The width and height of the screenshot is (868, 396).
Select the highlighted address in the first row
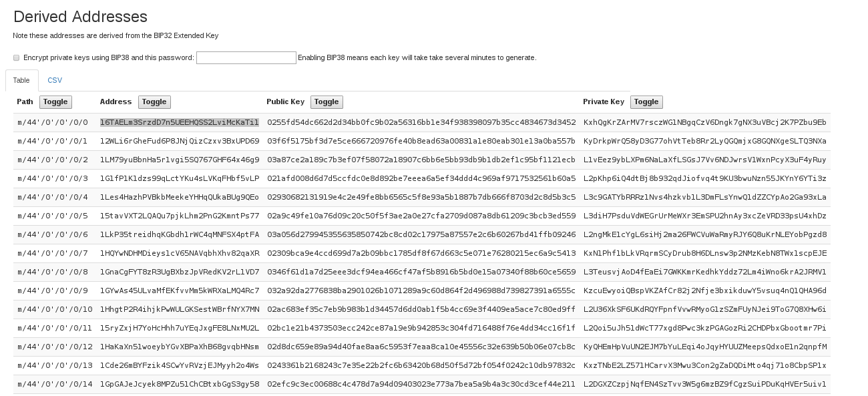pyautogui.click(x=179, y=122)
